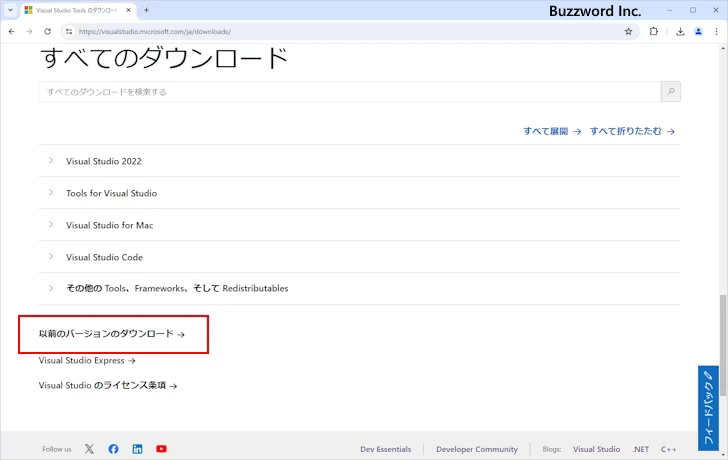Open Visual Studio Express link

pyautogui.click(x=87, y=361)
